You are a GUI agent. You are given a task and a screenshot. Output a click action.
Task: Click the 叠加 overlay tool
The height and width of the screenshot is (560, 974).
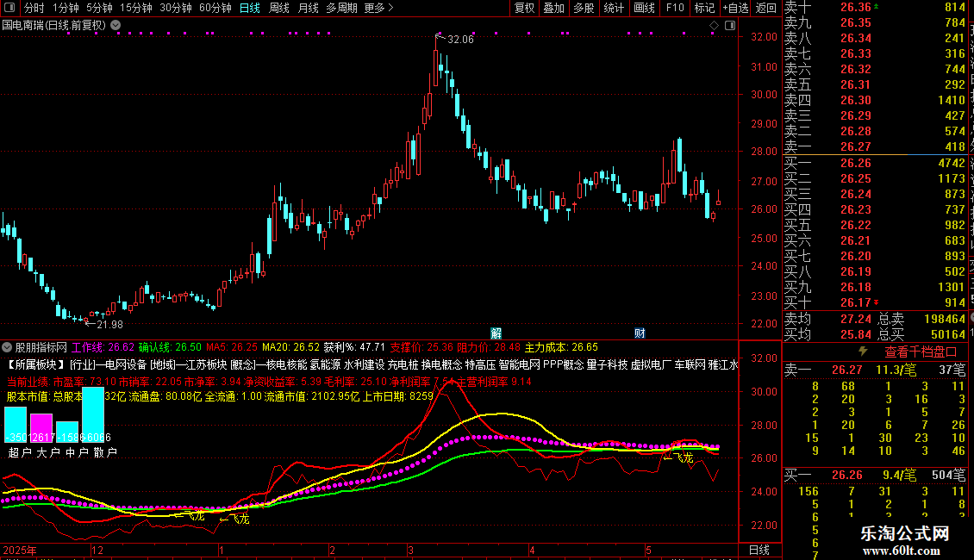553,8
